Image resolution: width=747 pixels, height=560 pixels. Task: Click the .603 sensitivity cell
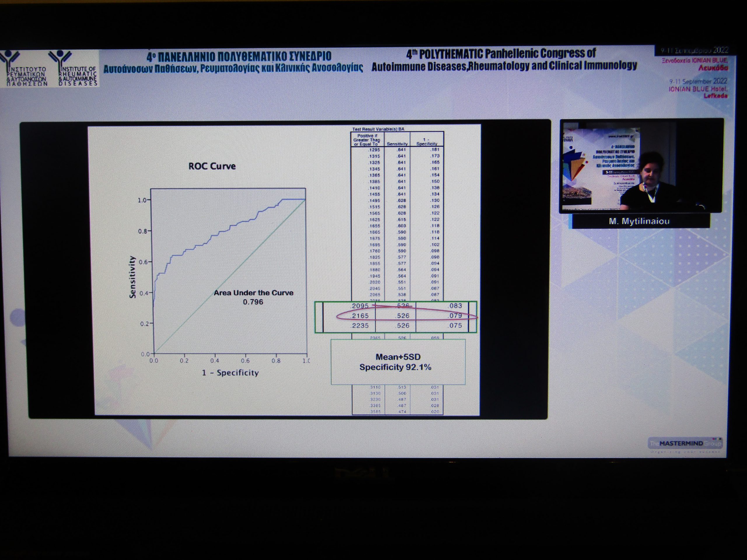point(402,226)
